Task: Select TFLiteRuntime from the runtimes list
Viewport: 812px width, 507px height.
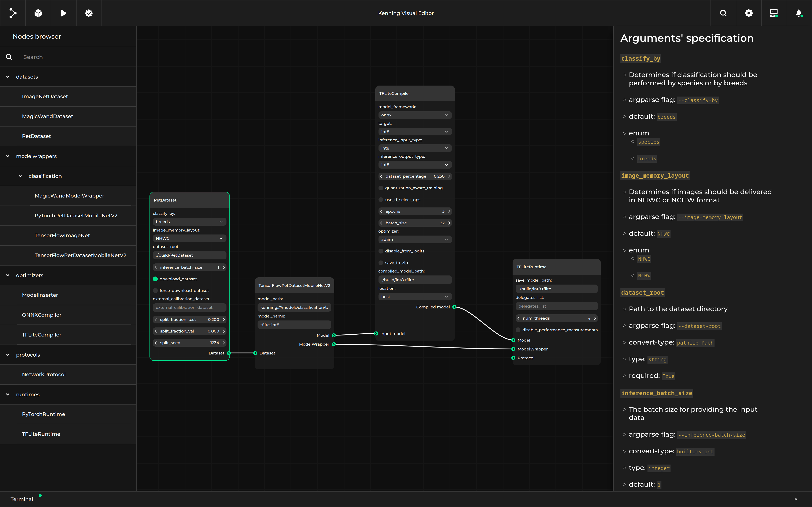Action: click(x=41, y=434)
